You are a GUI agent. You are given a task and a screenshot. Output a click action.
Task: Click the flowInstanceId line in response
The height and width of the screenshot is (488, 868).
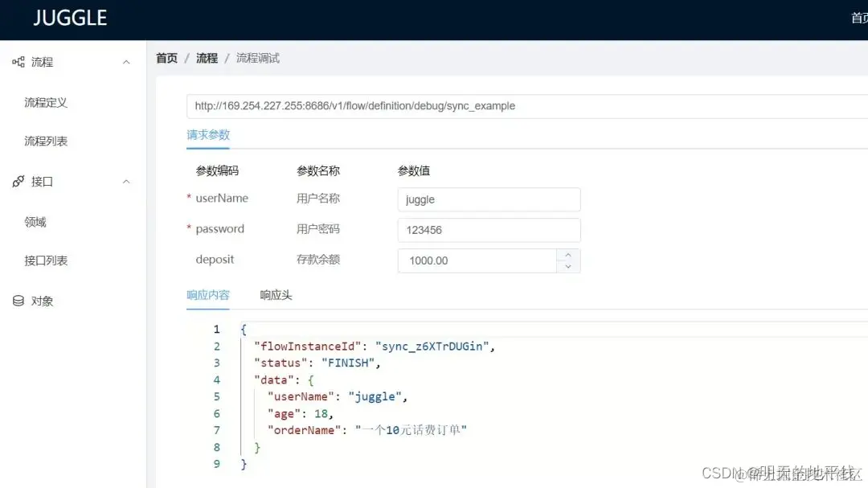click(375, 347)
